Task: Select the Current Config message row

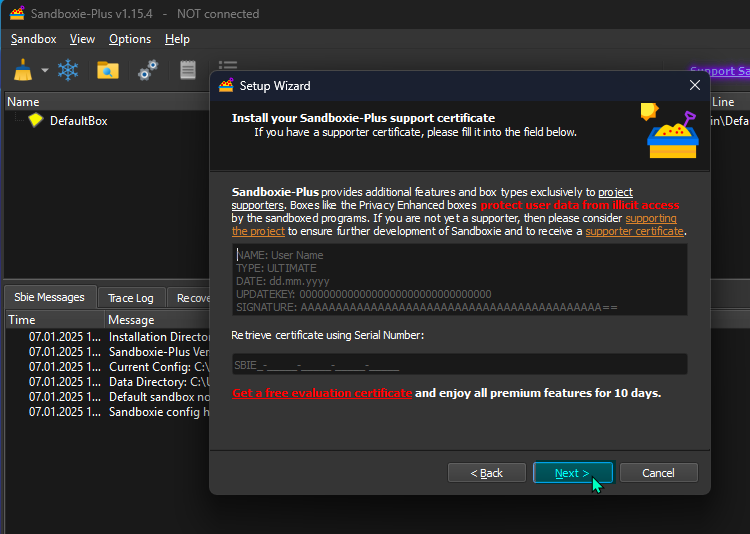Action: coord(108,367)
